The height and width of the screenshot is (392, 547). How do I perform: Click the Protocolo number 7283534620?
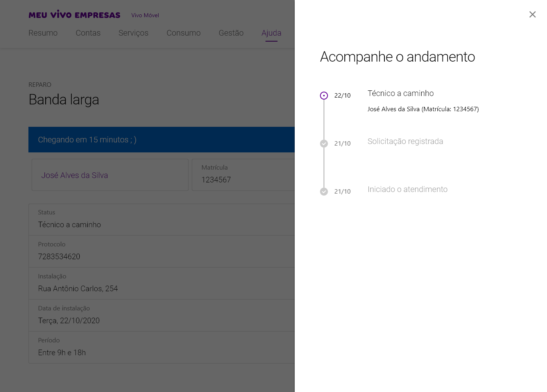(59, 256)
